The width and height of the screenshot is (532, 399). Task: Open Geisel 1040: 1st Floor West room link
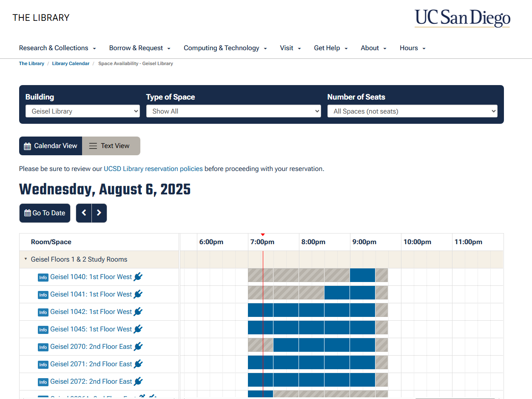pyautogui.click(x=91, y=277)
